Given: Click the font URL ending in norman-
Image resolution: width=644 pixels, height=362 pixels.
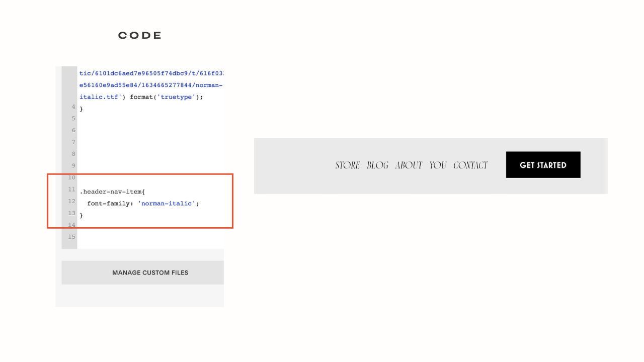Looking at the screenshot, I should tap(151, 85).
